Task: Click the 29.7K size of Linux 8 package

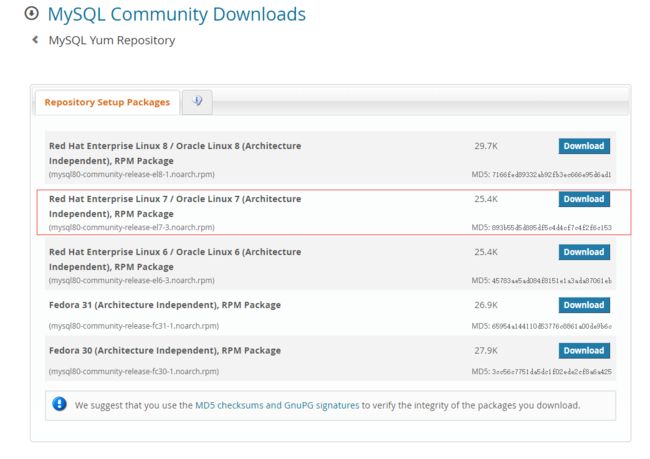Action: click(x=486, y=146)
